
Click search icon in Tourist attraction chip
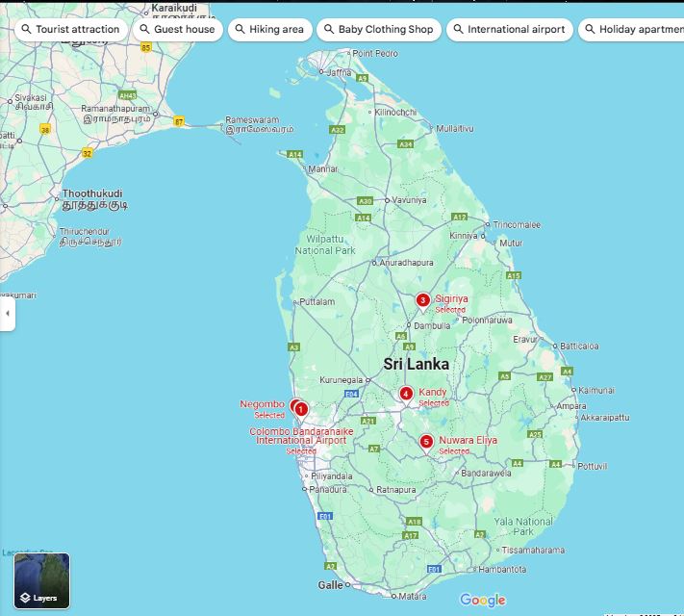coord(26,30)
